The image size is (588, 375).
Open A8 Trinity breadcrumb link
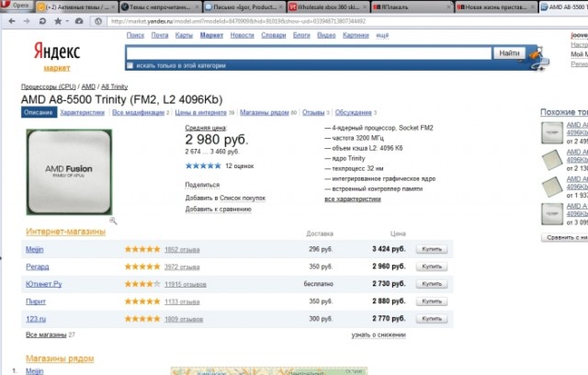point(114,86)
